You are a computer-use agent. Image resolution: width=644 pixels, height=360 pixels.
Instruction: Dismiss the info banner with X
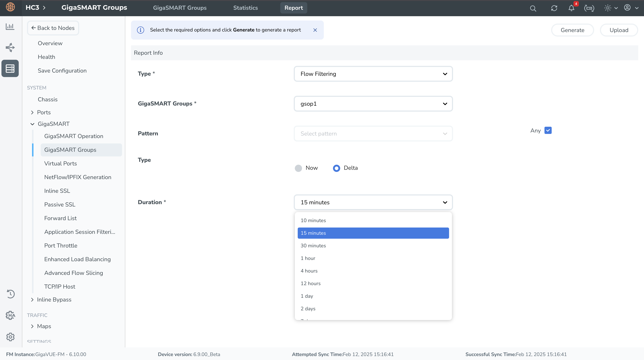pos(315,30)
